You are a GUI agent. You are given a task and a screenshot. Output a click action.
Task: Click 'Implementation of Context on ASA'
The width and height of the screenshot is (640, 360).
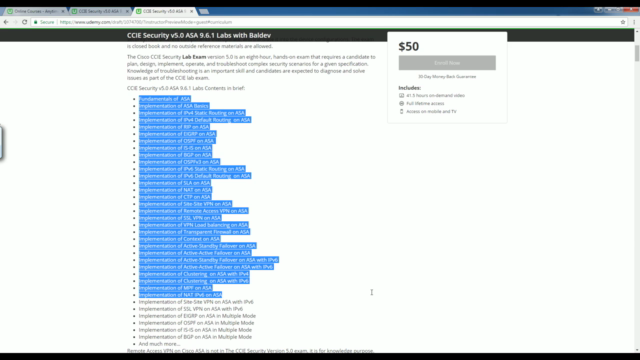click(179, 239)
